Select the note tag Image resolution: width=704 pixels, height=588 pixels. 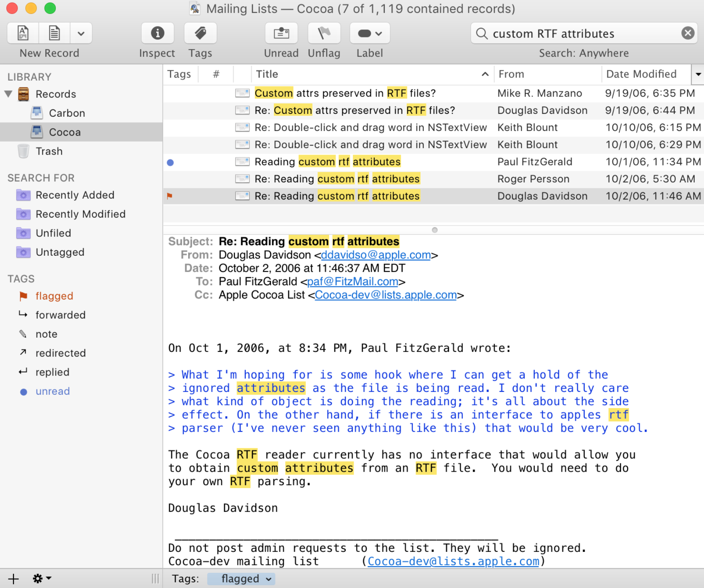[46, 334]
